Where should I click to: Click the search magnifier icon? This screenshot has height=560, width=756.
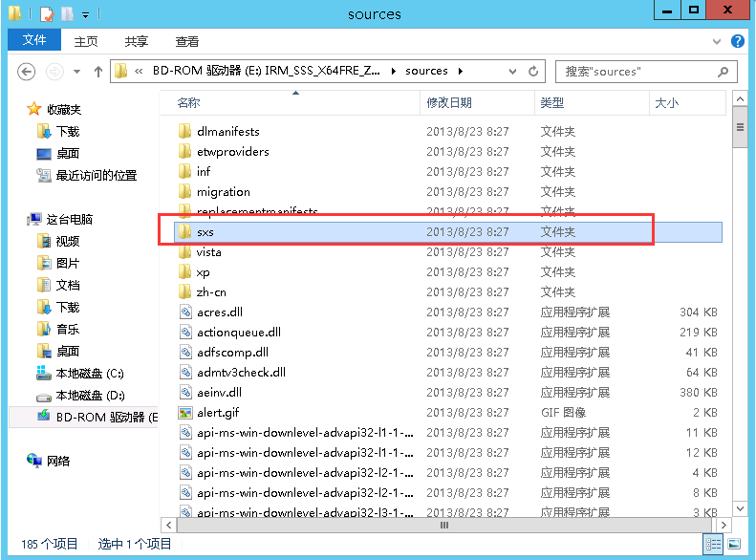[724, 72]
